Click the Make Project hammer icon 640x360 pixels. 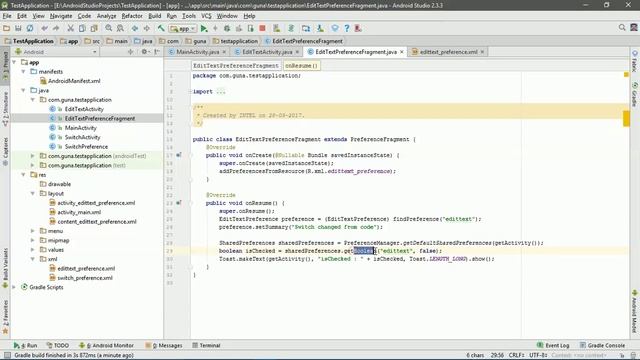[161, 28]
